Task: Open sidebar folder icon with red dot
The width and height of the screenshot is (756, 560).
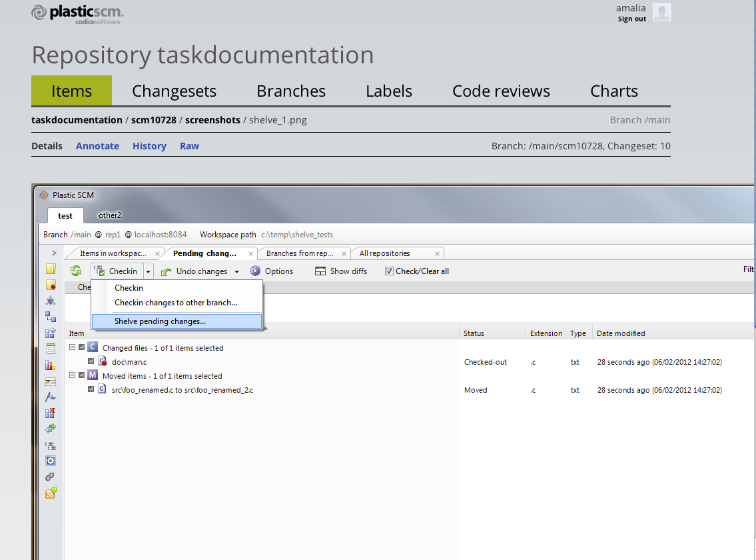Action: point(51,285)
